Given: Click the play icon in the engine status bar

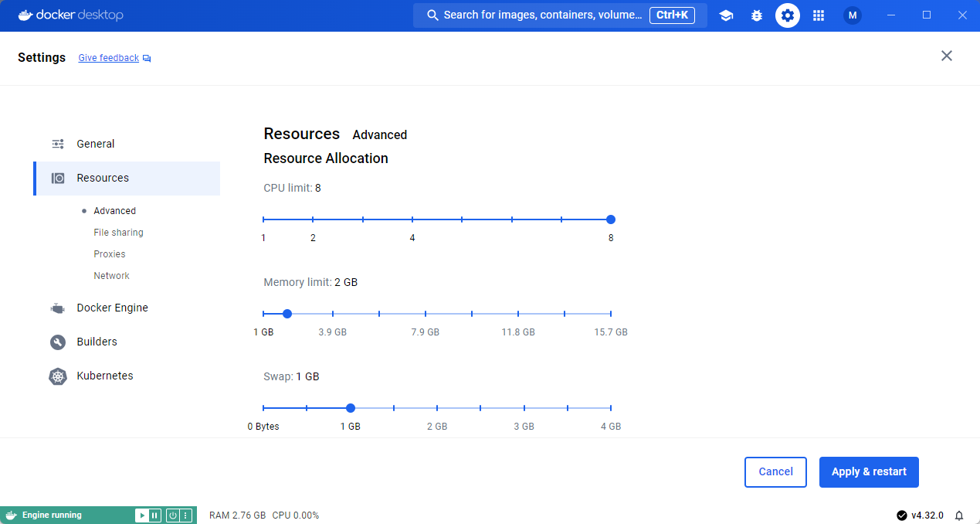Looking at the screenshot, I should coord(143,515).
